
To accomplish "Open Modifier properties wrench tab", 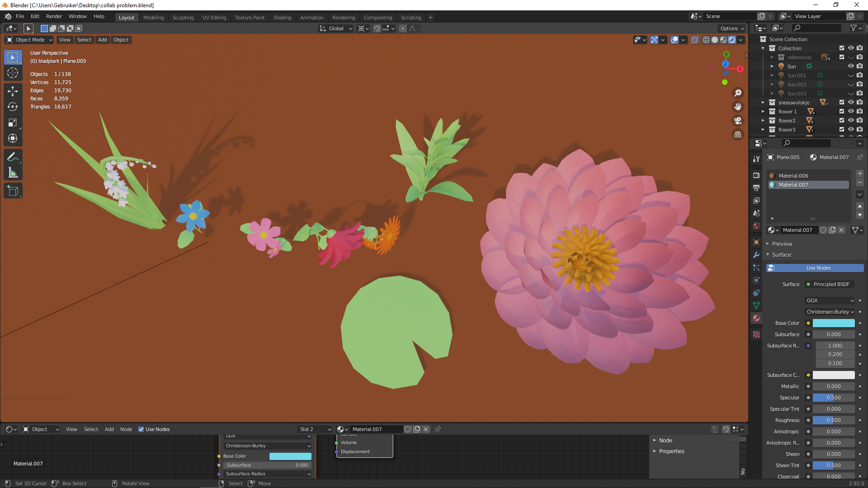I will (x=756, y=255).
